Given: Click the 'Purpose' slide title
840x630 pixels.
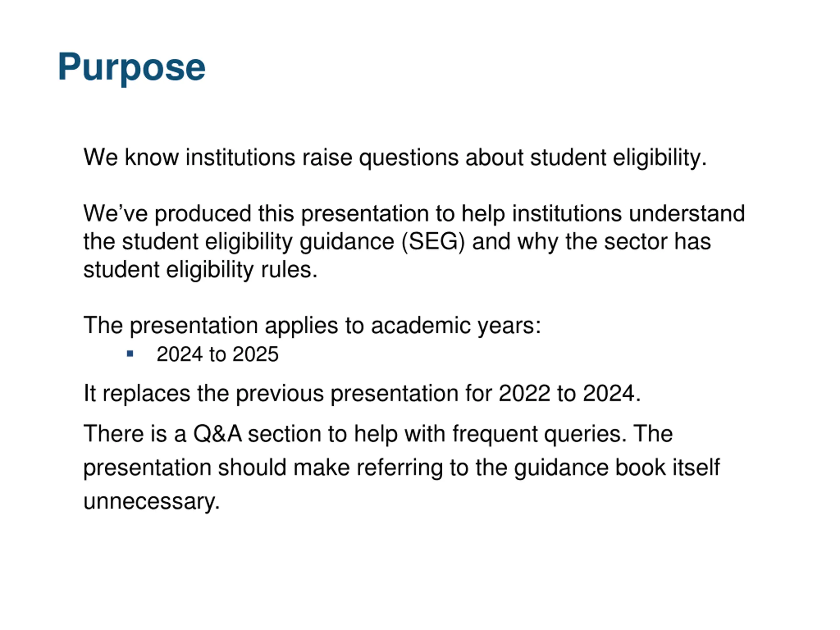Looking at the screenshot, I should pyautogui.click(x=131, y=68).
